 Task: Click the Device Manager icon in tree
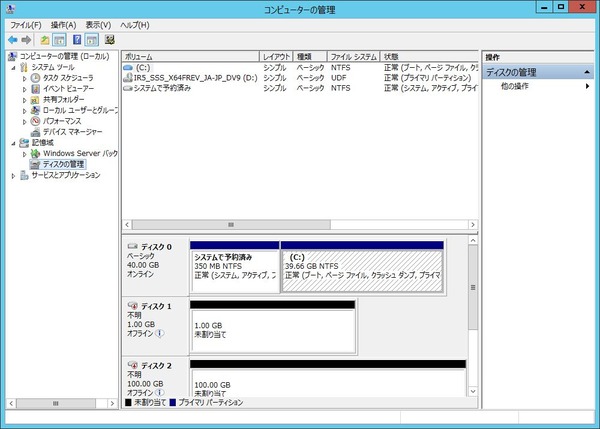point(35,132)
